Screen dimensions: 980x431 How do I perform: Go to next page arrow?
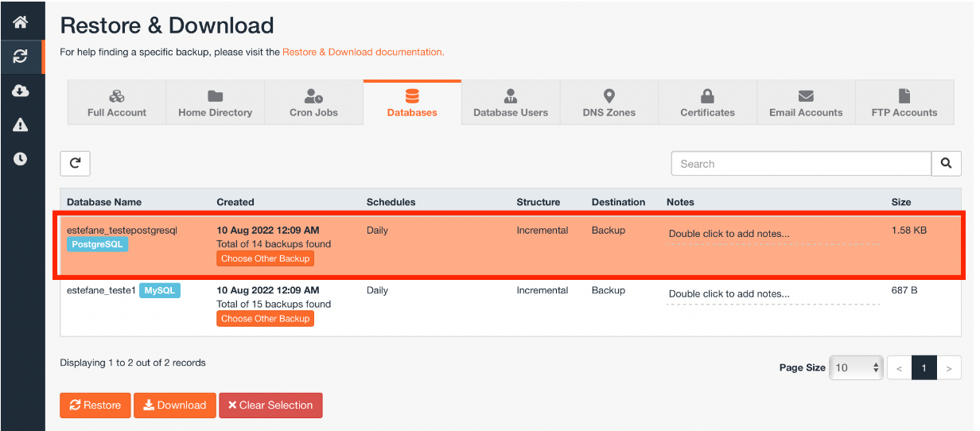(x=948, y=367)
